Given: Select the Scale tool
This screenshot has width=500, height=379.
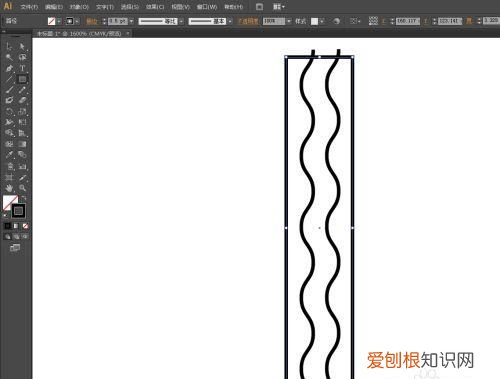Looking at the screenshot, I should click(22, 111).
